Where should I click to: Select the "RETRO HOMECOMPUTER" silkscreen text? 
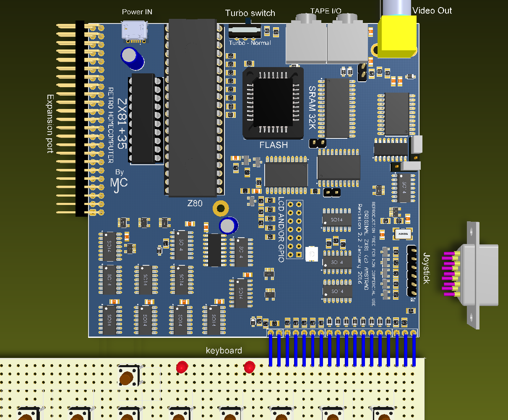[111, 125]
